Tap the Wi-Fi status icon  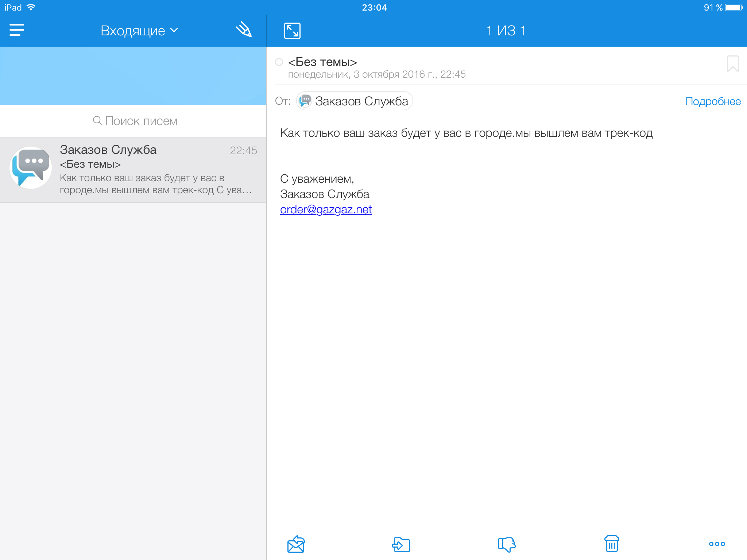pyautogui.click(x=31, y=7)
